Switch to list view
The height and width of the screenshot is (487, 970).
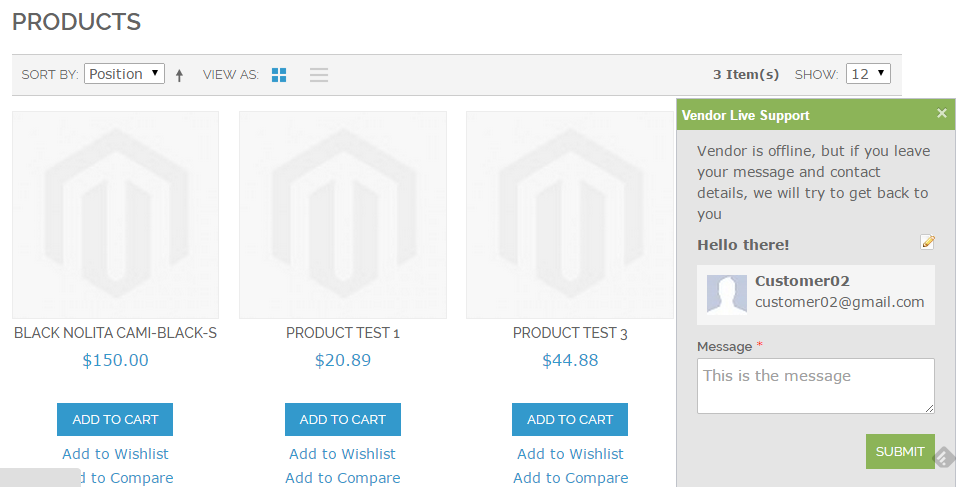click(319, 75)
